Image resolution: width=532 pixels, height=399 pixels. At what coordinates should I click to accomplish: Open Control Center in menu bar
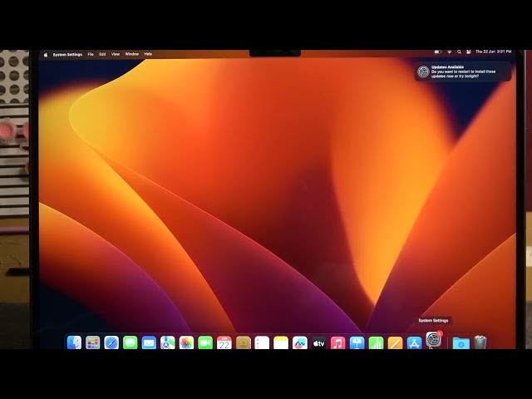[x=469, y=52]
